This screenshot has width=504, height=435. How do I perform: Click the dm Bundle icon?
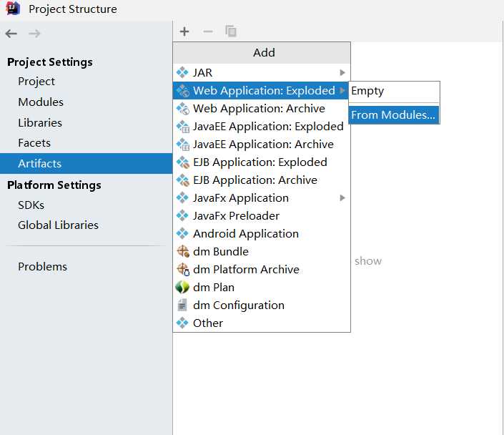(183, 252)
